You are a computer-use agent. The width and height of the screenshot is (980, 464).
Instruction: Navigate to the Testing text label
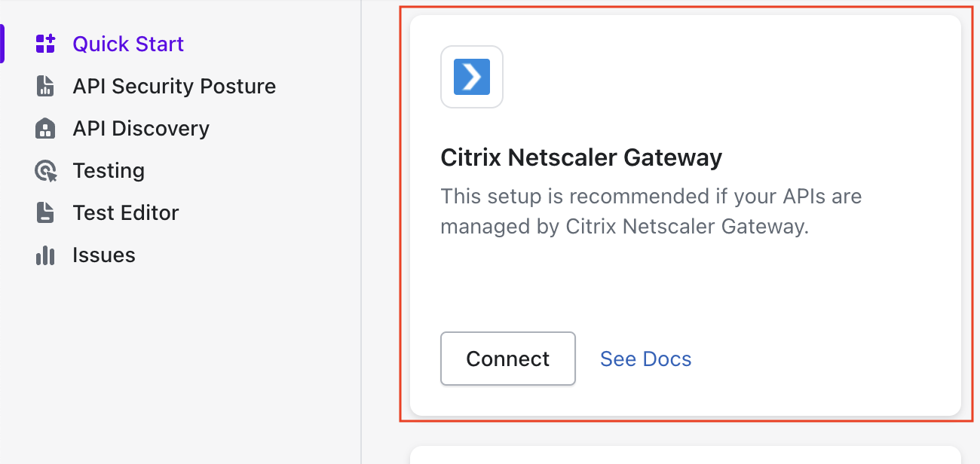[109, 171]
